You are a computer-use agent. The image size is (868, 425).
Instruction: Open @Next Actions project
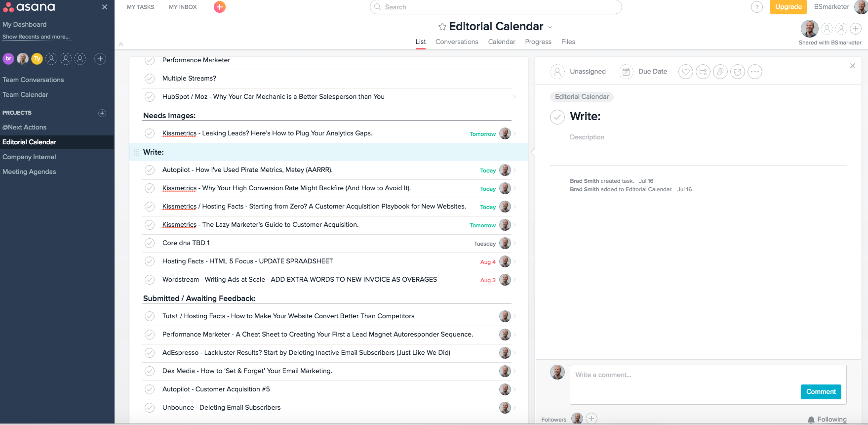coord(24,127)
